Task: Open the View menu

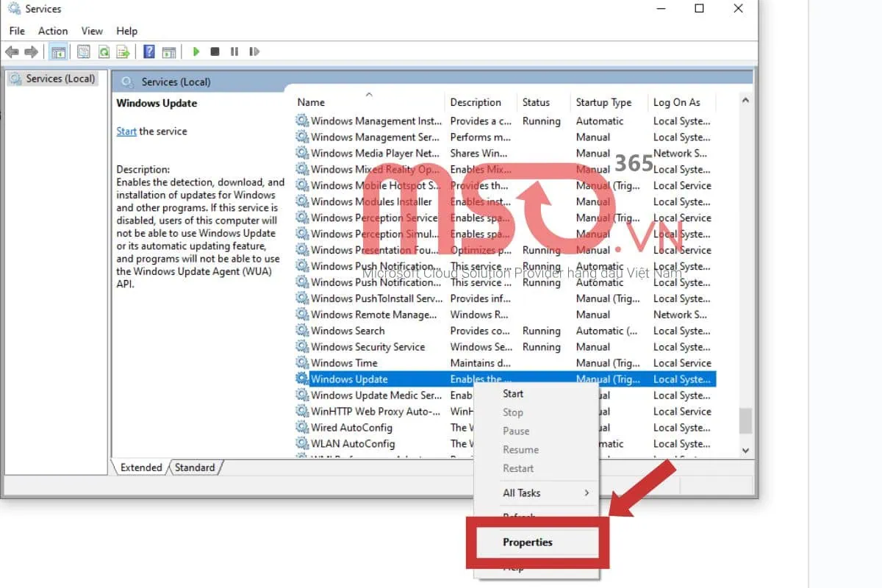Action: coord(92,31)
